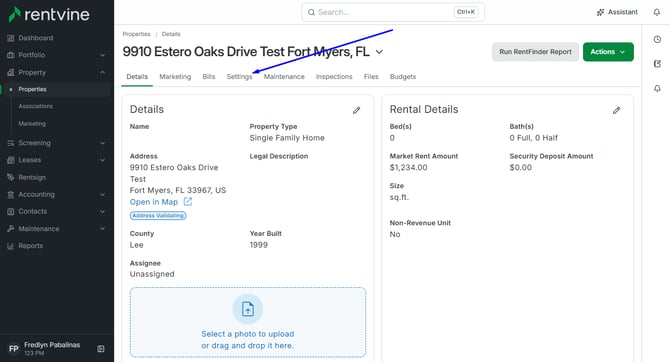The image size is (670, 362).
Task: Click the Screening sidebar icon
Action: (11, 143)
